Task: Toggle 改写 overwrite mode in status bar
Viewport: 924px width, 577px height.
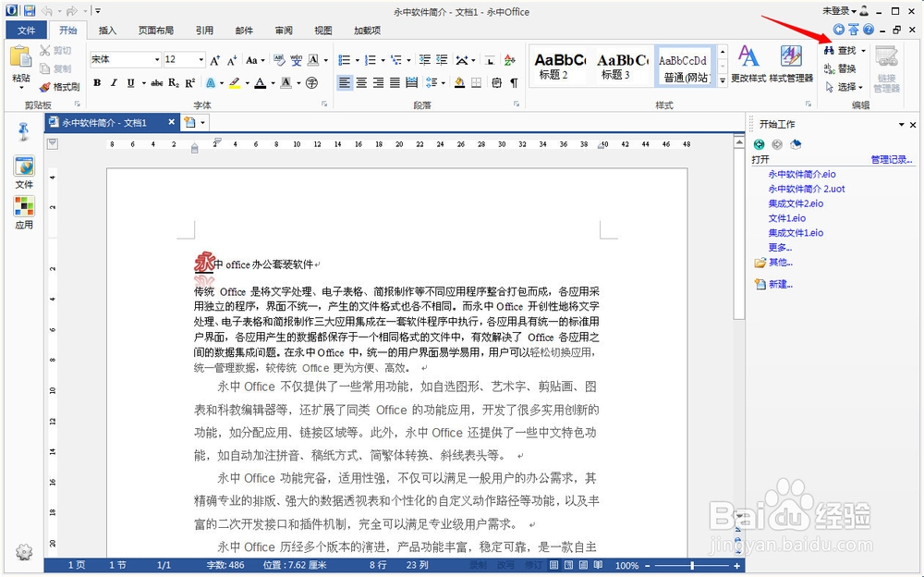Action: [x=505, y=565]
